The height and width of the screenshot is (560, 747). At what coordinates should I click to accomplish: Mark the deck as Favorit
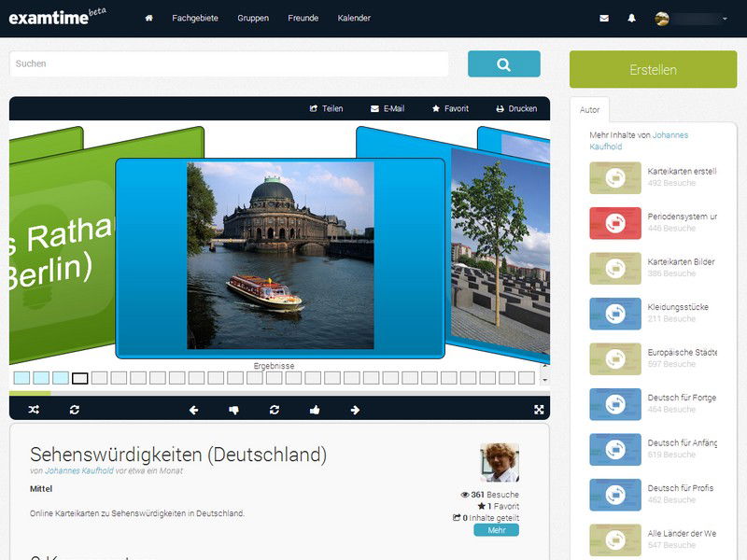point(450,108)
